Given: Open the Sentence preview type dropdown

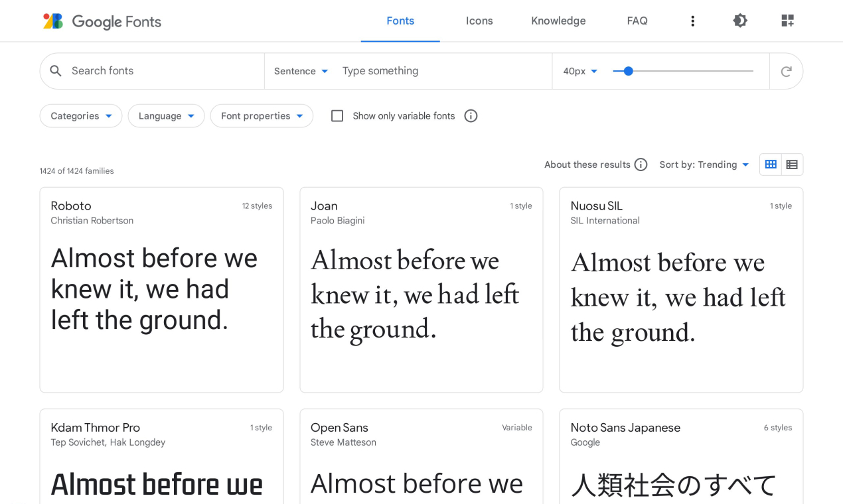Looking at the screenshot, I should pyautogui.click(x=299, y=70).
